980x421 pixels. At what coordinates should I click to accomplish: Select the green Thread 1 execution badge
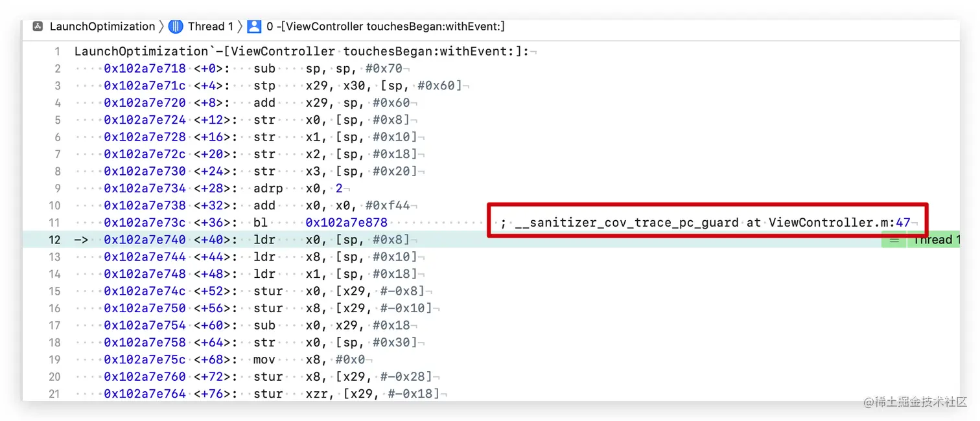tap(934, 239)
